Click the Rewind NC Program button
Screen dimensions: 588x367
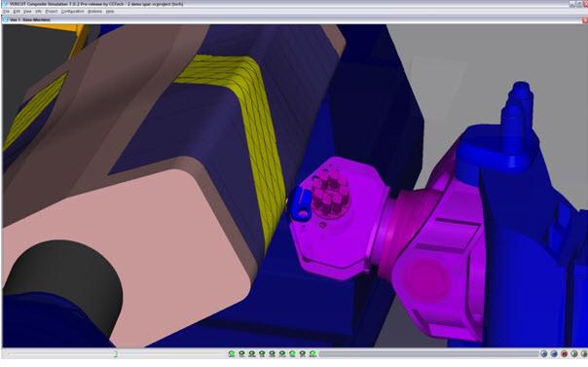point(554,353)
